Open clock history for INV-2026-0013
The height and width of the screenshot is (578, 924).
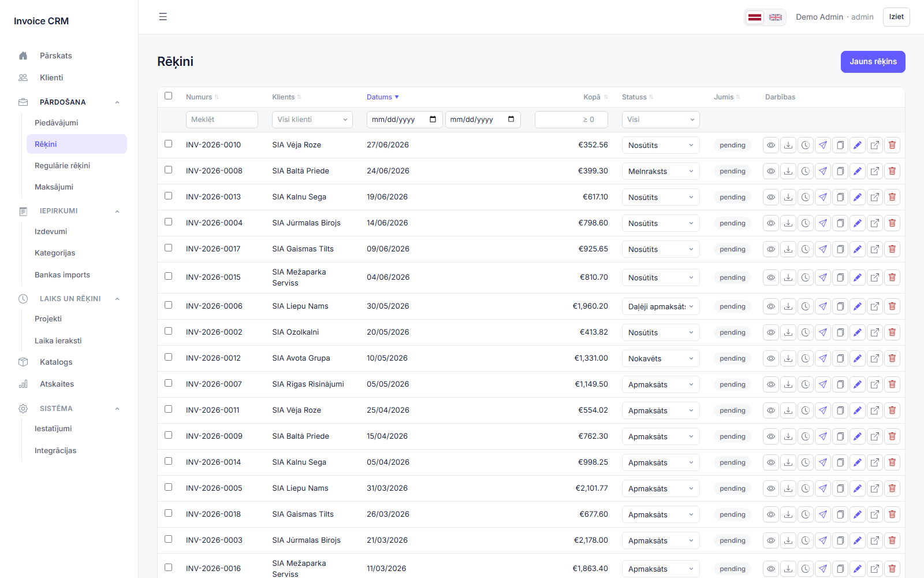pyautogui.click(x=806, y=197)
